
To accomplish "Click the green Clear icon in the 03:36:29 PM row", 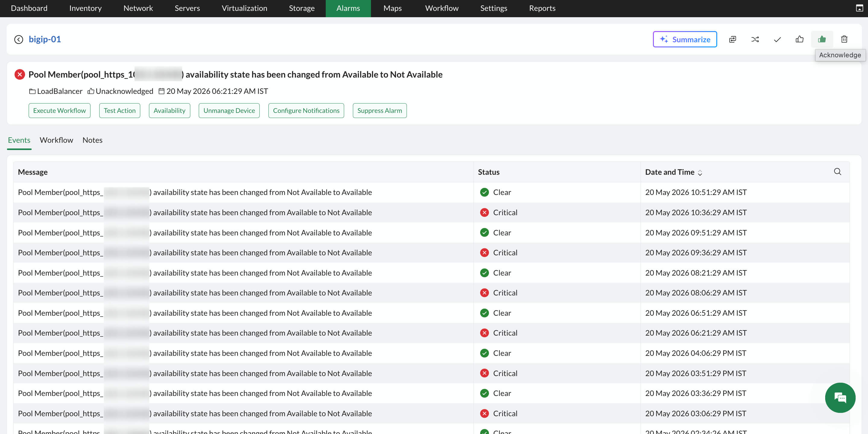I will (x=484, y=393).
